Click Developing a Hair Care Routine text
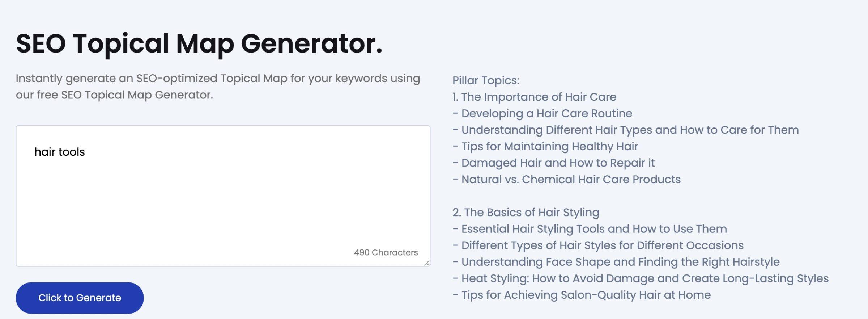The width and height of the screenshot is (868, 319). 542,113
